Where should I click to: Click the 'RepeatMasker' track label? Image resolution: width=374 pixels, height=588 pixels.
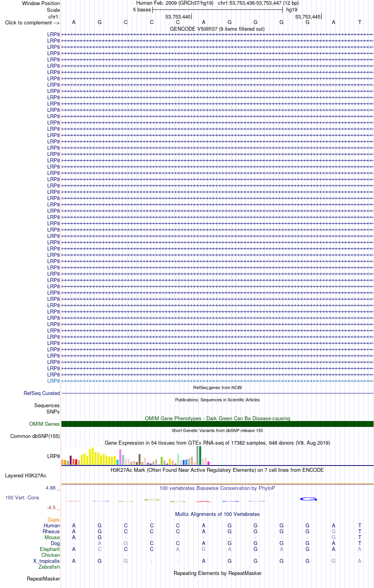pyautogui.click(x=43, y=579)
